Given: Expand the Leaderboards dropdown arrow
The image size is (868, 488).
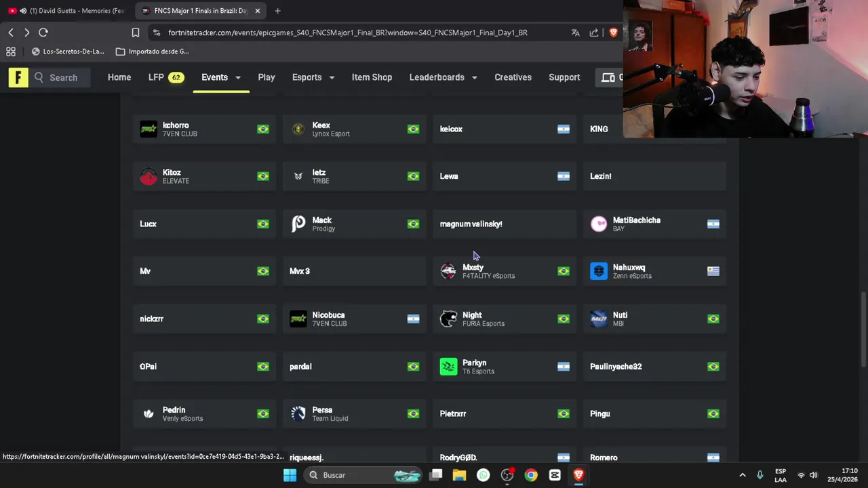Looking at the screenshot, I should [474, 78].
